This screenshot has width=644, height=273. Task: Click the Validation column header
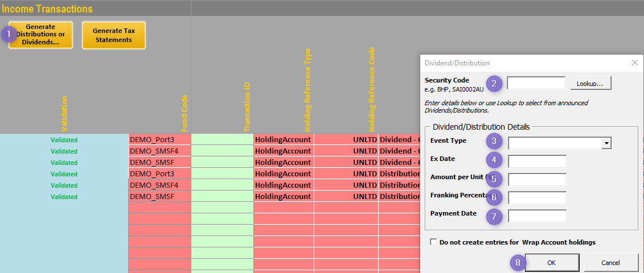coord(64,113)
